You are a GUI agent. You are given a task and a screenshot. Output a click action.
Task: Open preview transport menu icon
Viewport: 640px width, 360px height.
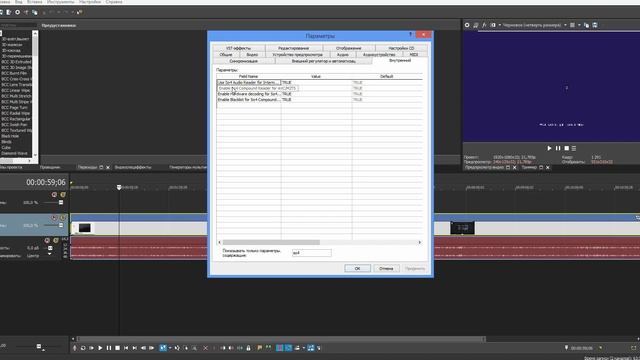[x=574, y=148]
